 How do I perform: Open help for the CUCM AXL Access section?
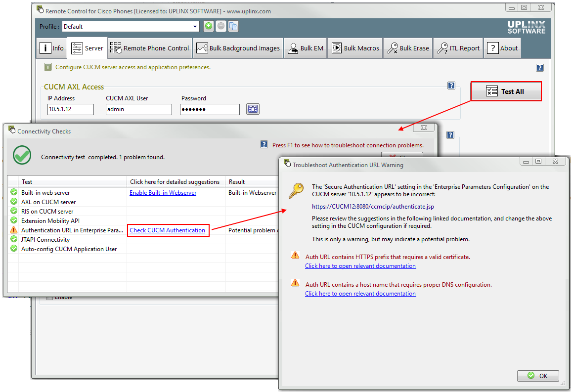click(x=451, y=86)
